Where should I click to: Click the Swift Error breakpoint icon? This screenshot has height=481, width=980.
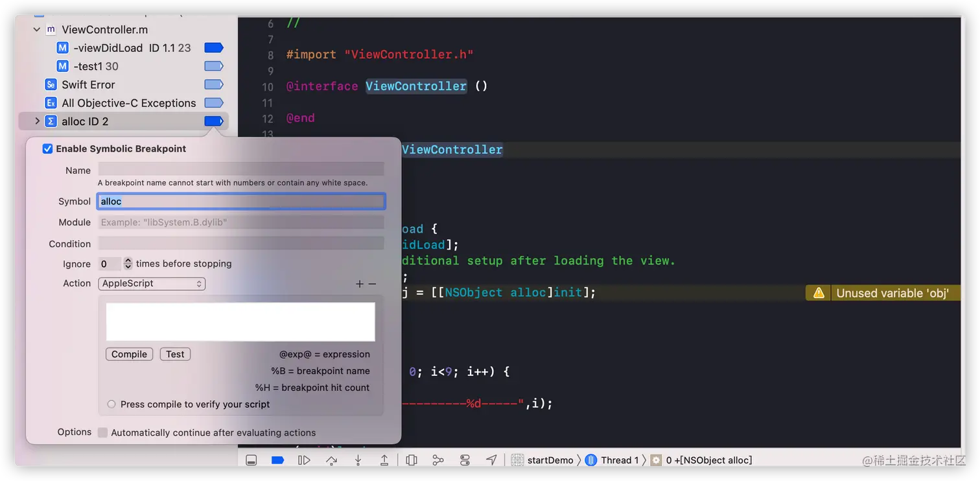coord(51,84)
